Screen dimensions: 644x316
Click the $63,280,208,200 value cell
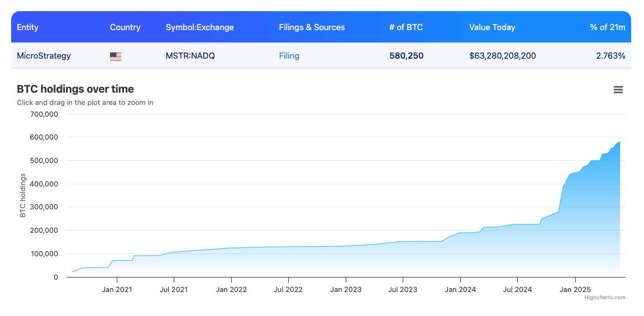(x=502, y=56)
